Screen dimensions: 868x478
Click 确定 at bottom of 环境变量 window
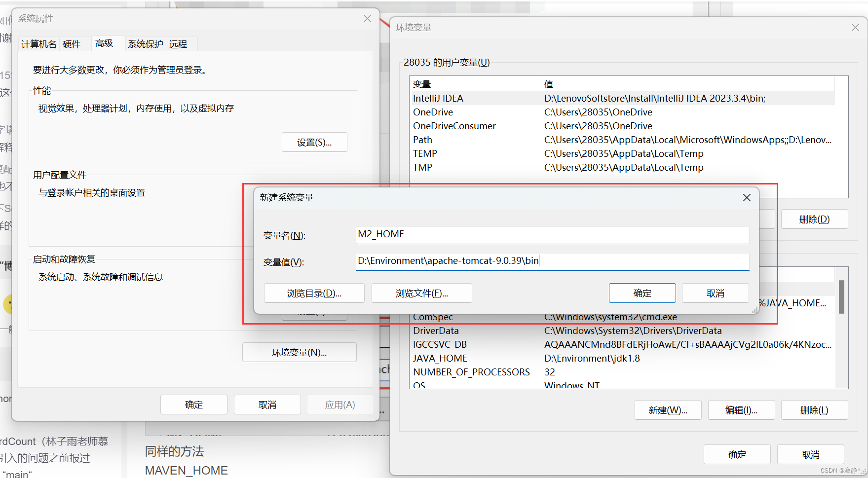[737, 454]
